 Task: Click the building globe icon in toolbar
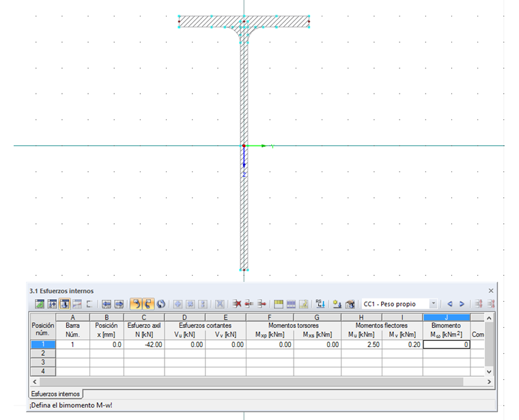click(x=350, y=304)
